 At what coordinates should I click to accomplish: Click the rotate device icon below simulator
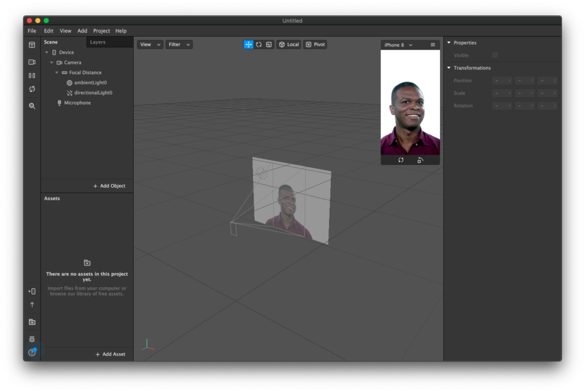coord(420,160)
